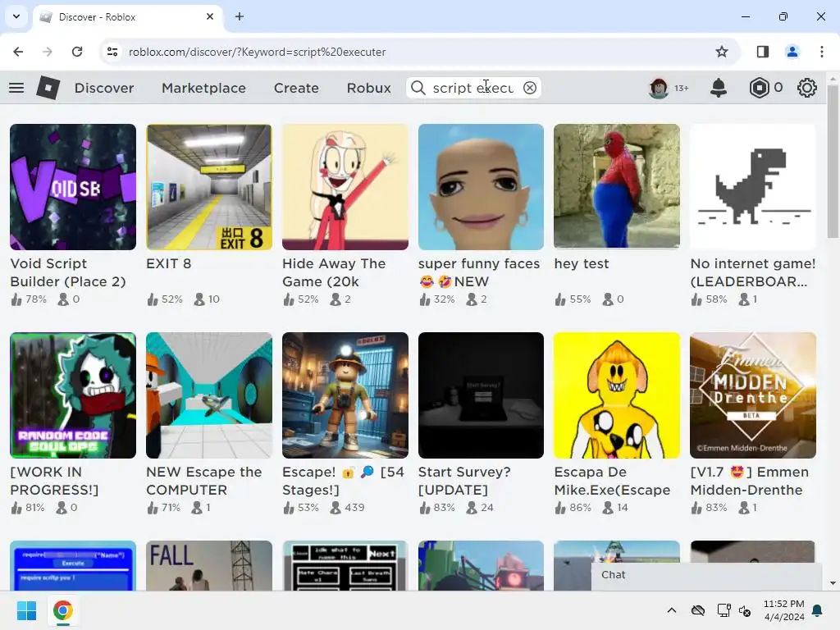Click the script executer search field
Viewport: 840px width, 630px height.
(472, 88)
